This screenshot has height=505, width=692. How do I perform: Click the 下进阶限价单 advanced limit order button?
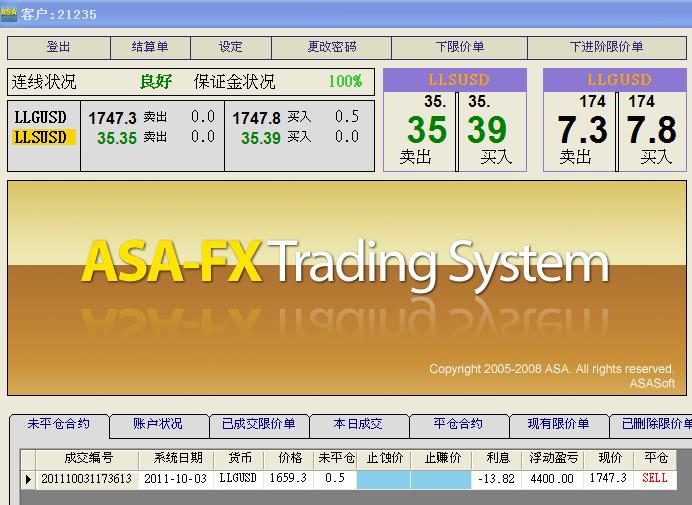tap(607, 48)
